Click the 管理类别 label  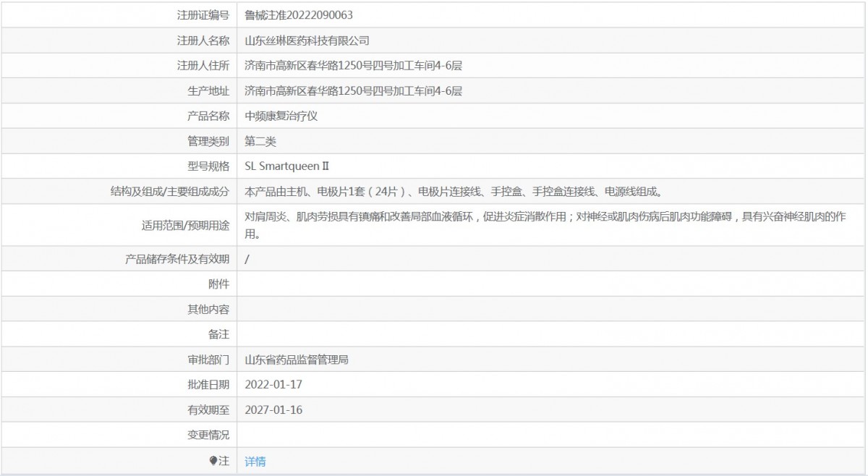208,141
